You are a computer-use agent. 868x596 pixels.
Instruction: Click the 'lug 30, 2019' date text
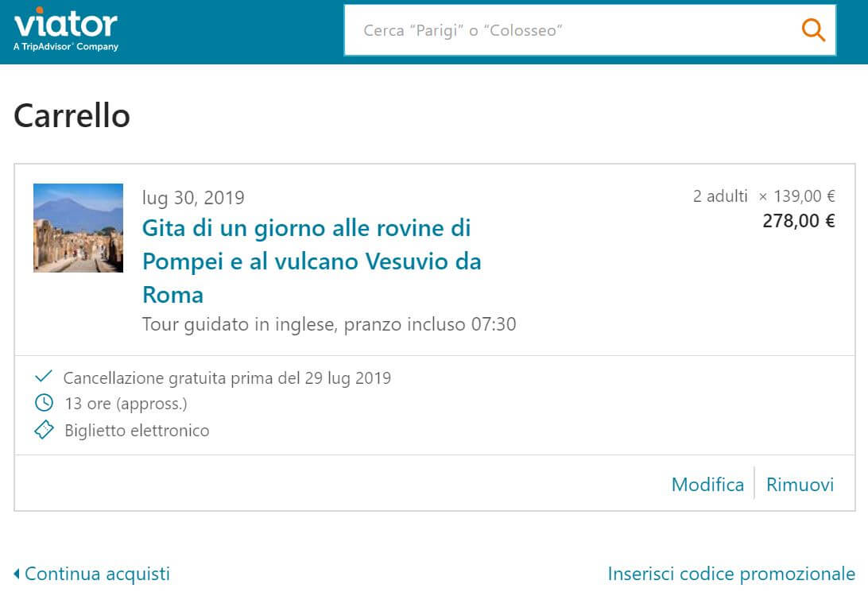(193, 198)
